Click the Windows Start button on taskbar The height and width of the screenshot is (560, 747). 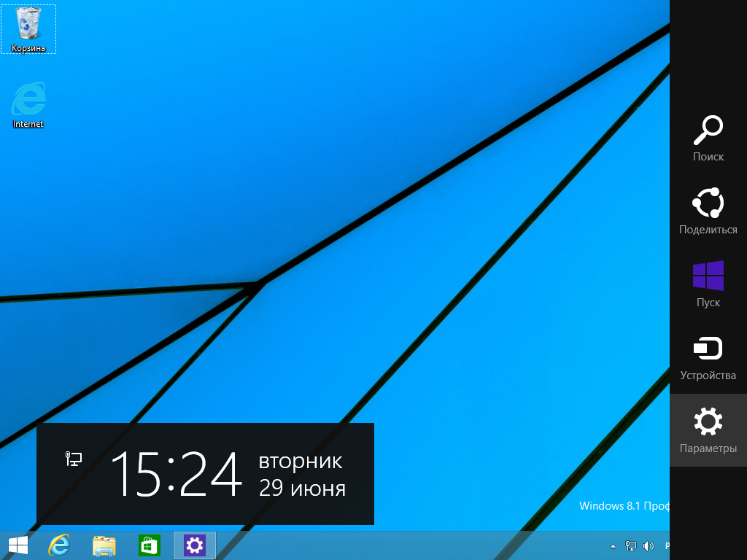[18, 545]
